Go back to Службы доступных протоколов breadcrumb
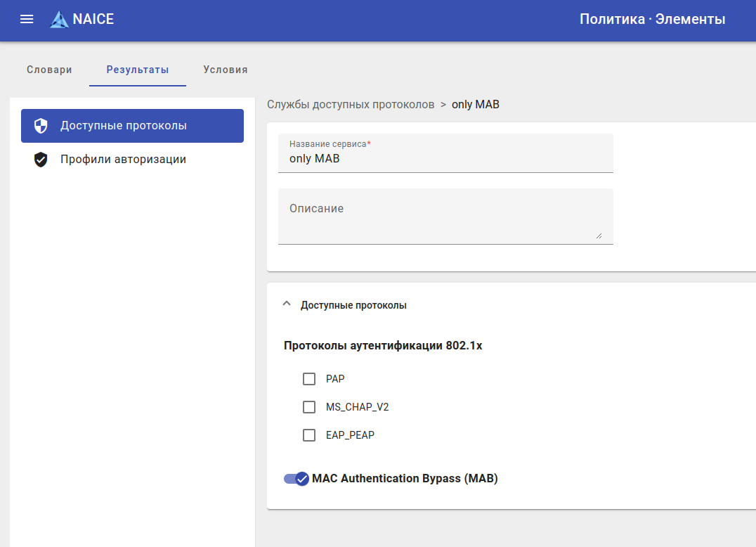Image resolution: width=756 pixels, height=547 pixels. pyautogui.click(x=351, y=105)
